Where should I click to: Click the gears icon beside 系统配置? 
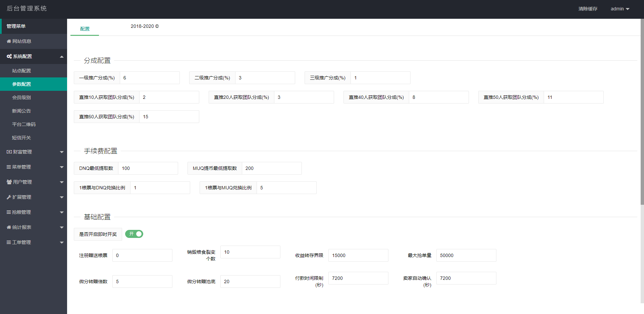9,56
